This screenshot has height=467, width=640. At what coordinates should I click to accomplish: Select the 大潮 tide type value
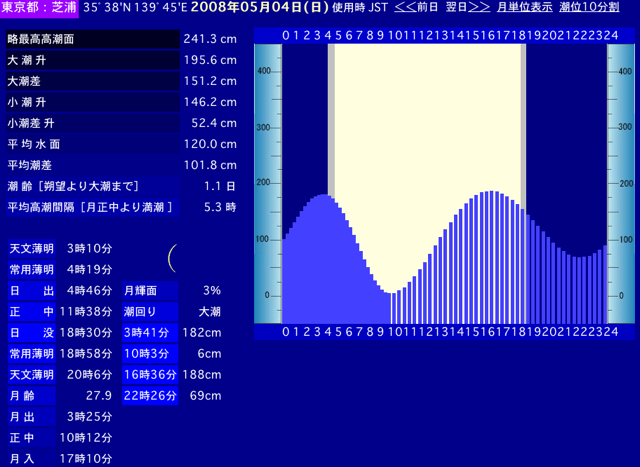coord(210,312)
